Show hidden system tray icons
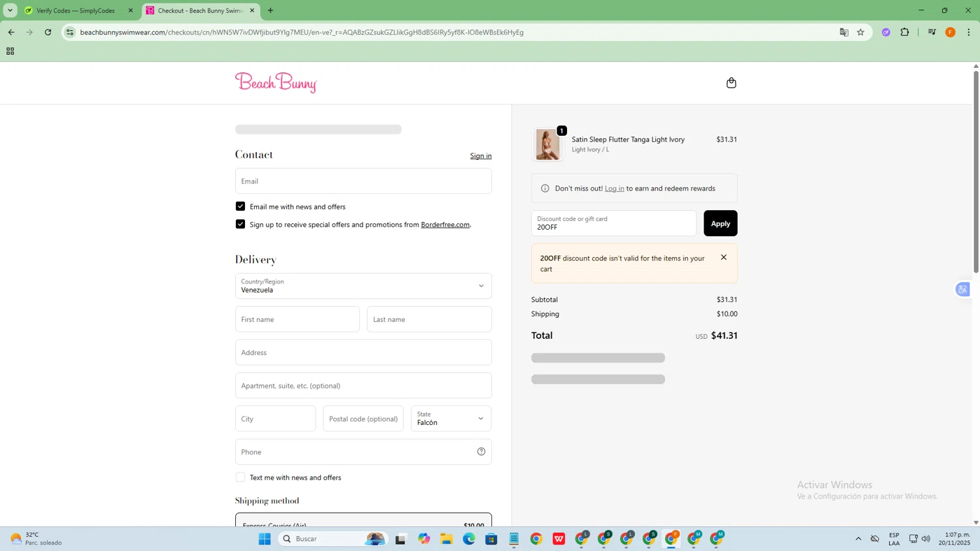The image size is (980, 551). (858, 539)
